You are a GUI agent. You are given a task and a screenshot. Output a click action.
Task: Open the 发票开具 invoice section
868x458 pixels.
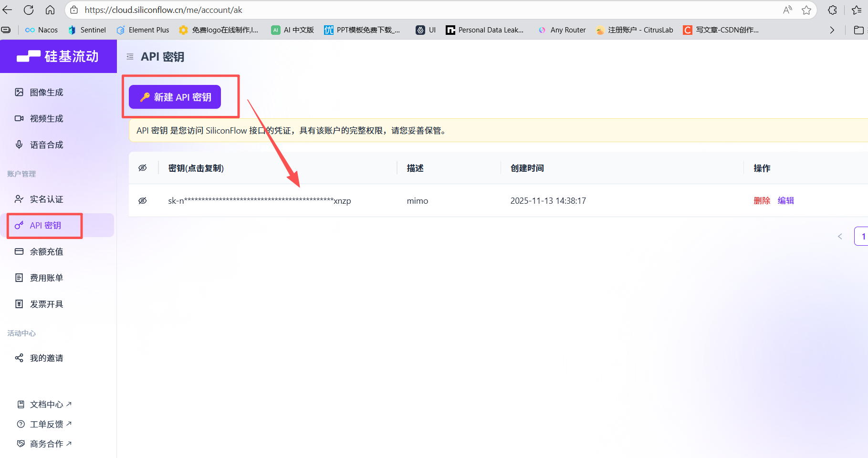[x=46, y=303]
